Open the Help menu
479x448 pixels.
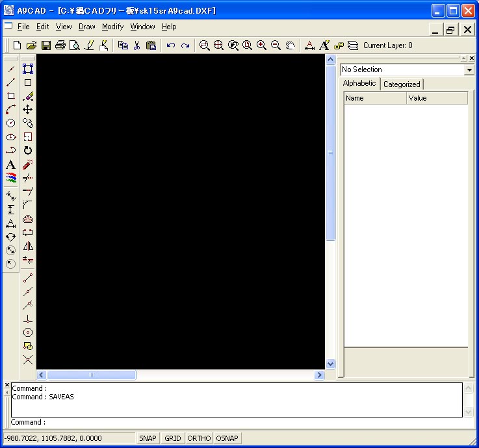[x=169, y=27]
